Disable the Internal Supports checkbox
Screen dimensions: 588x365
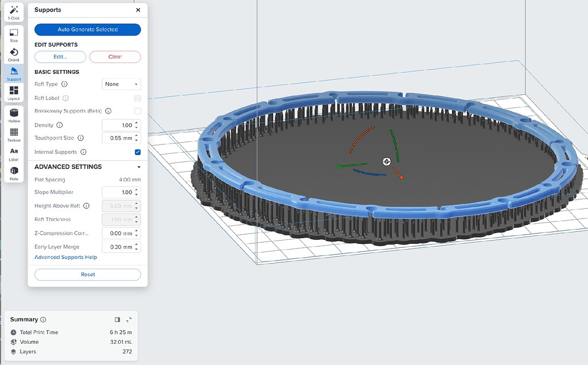click(136, 152)
